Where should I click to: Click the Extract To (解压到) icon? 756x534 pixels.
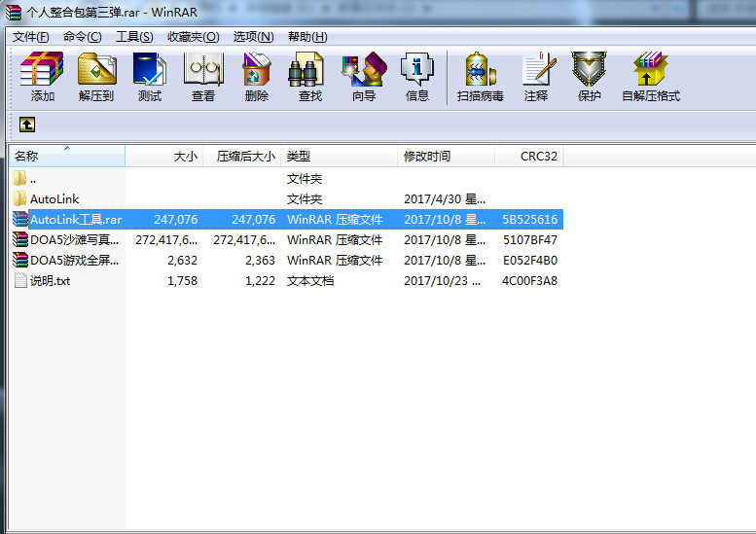(97, 69)
